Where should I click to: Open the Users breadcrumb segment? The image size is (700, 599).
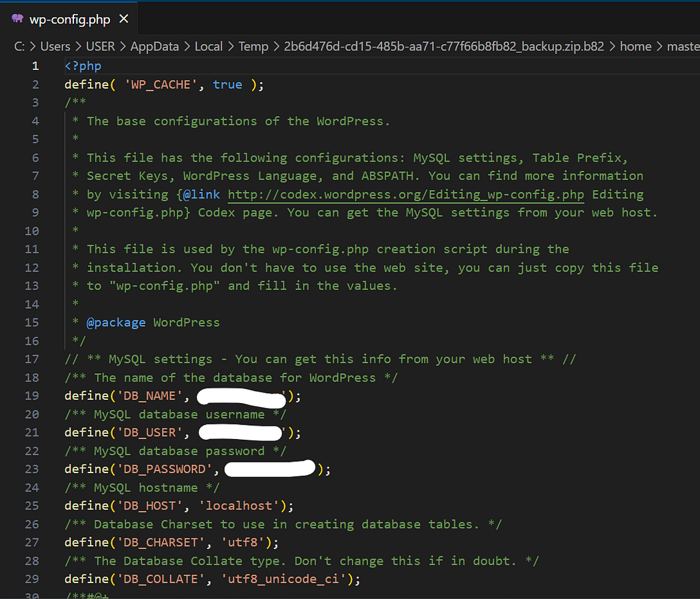click(x=55, y=47)
